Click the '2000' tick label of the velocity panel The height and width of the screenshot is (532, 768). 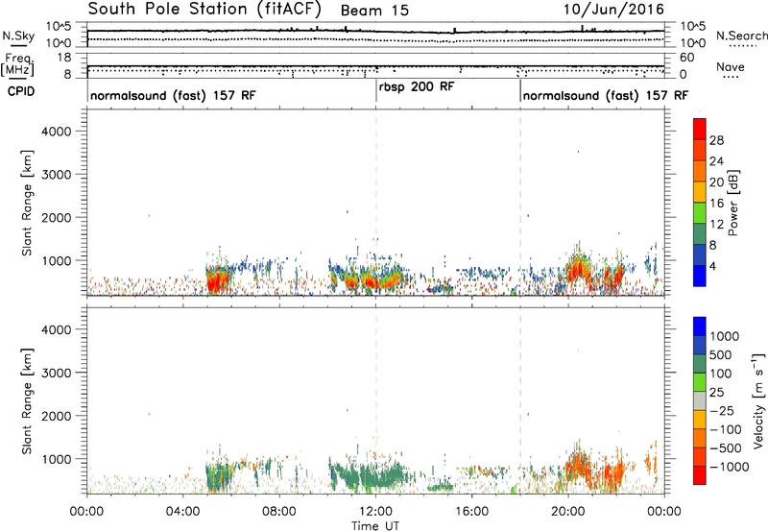pyautogui.click(x=57, y=416)
